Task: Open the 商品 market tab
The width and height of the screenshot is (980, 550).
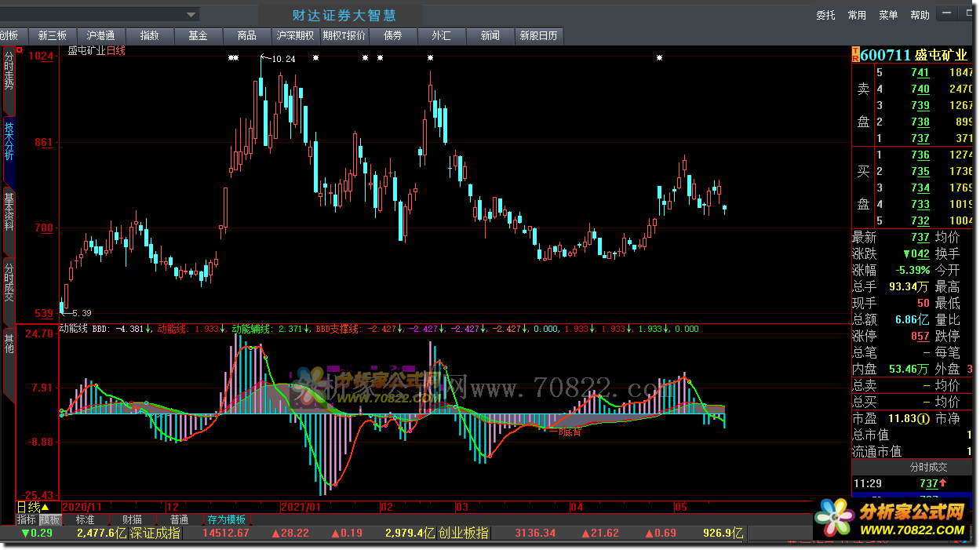Action: click(247, 35)
